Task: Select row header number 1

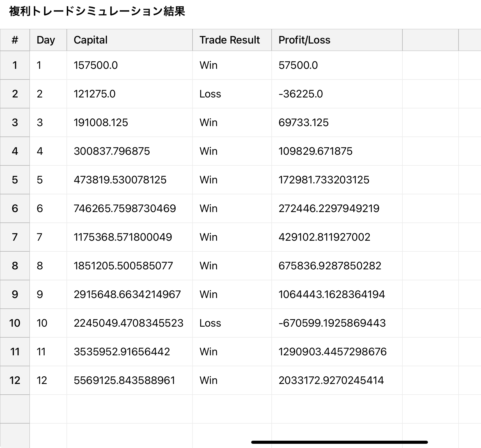Action: pyautogui.click(x=15, y=65)
